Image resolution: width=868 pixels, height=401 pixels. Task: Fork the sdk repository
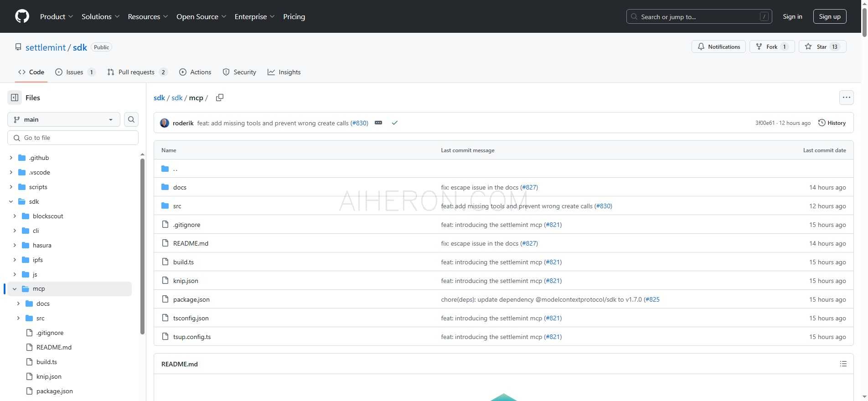point(772,46)
